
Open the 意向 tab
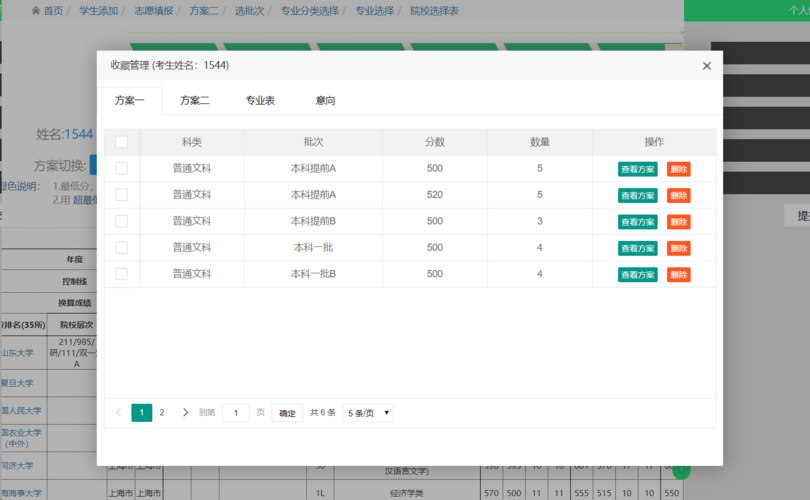click(x=325, y=100)
